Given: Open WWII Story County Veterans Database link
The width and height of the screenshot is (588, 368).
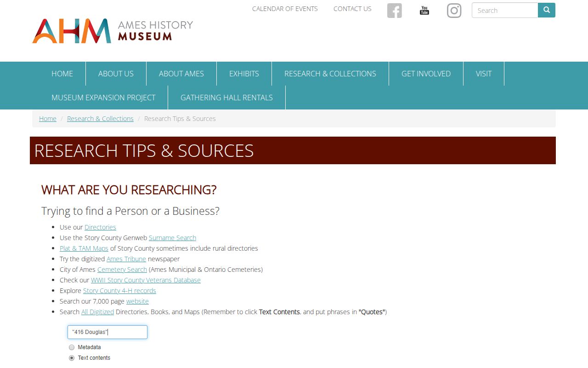Looking at the screenshot, I should pyautogui.click(x=146, y=280).
